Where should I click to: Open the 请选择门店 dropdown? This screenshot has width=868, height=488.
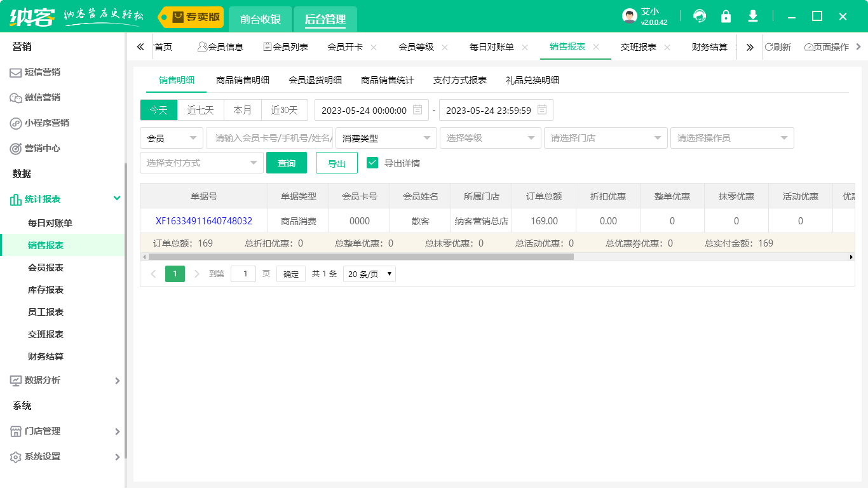[x=606, y=138]
